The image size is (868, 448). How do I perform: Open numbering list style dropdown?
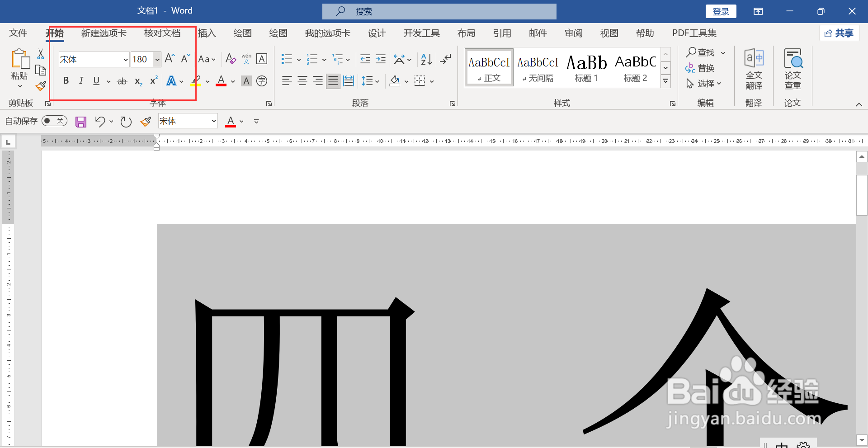pyautogui.click(x=324, y=59)
